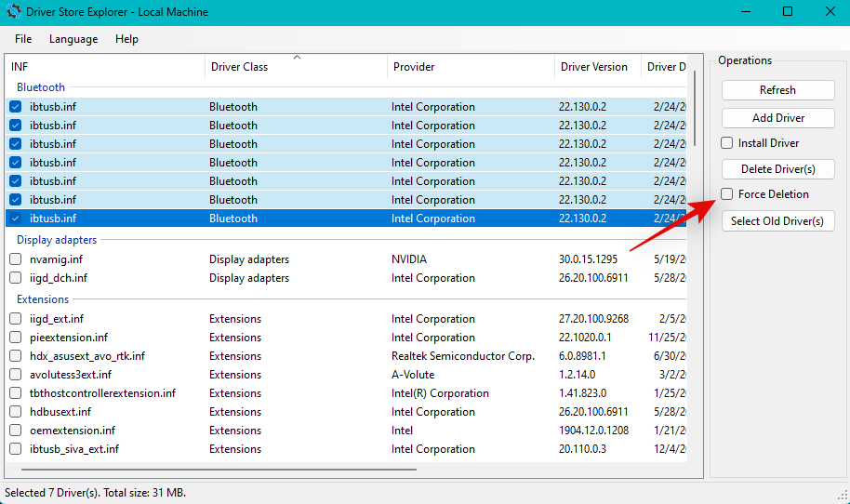Check the hdbusext.inf checkbox

[15, 412]
